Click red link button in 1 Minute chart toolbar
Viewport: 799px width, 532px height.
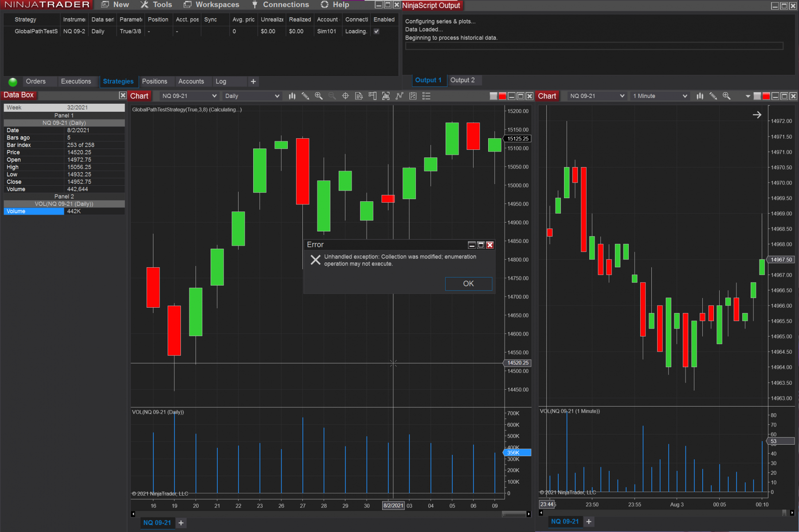[x=766, y=96]
